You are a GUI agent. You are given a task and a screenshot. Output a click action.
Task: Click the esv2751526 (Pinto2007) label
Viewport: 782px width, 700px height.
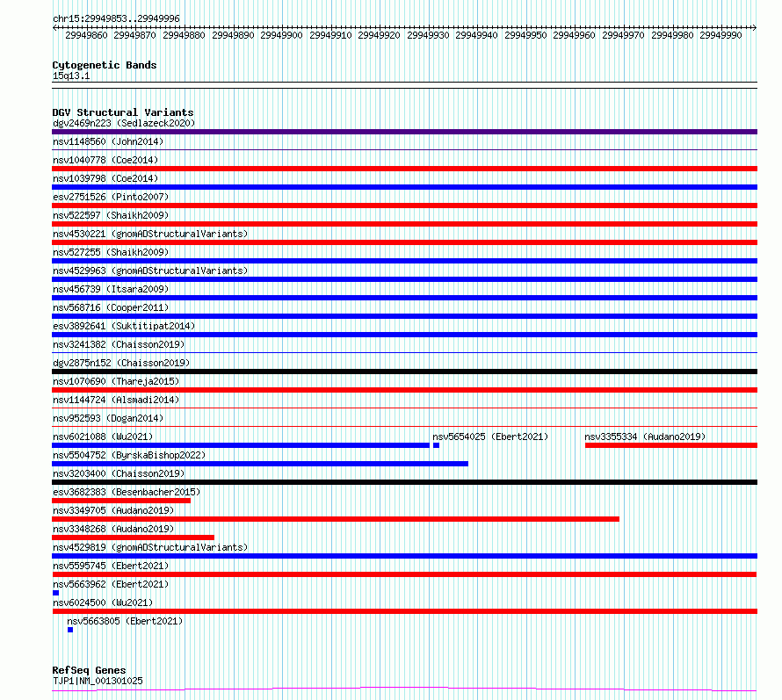(x=111, y=197)
